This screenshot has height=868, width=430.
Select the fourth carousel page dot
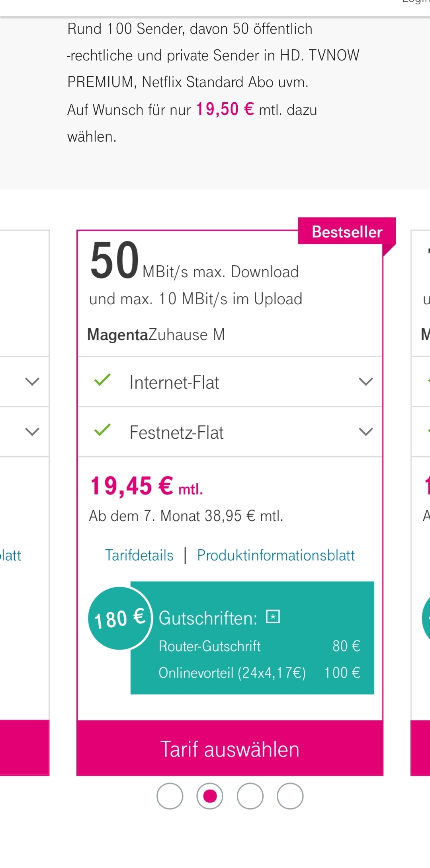(290, 796)
